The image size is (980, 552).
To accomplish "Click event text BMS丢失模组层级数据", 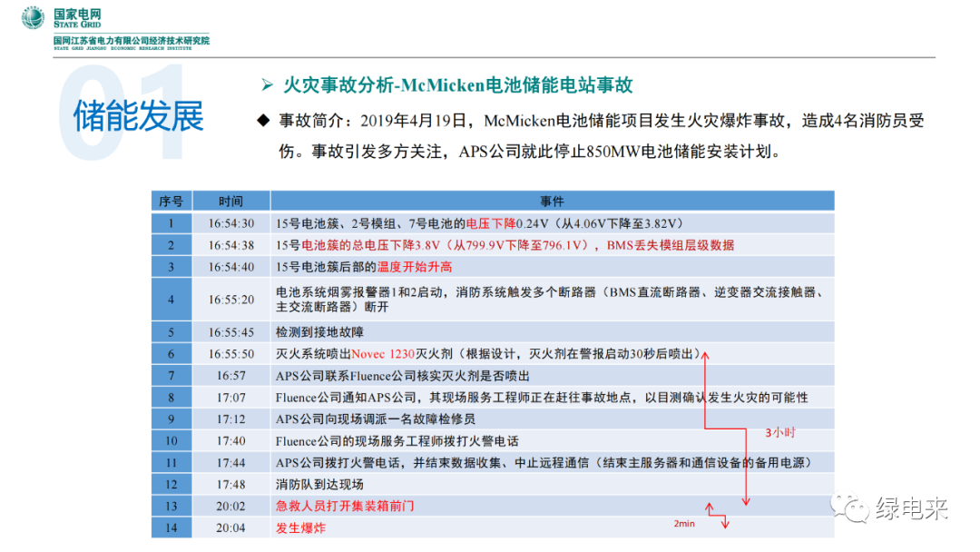I will (671, 246).
